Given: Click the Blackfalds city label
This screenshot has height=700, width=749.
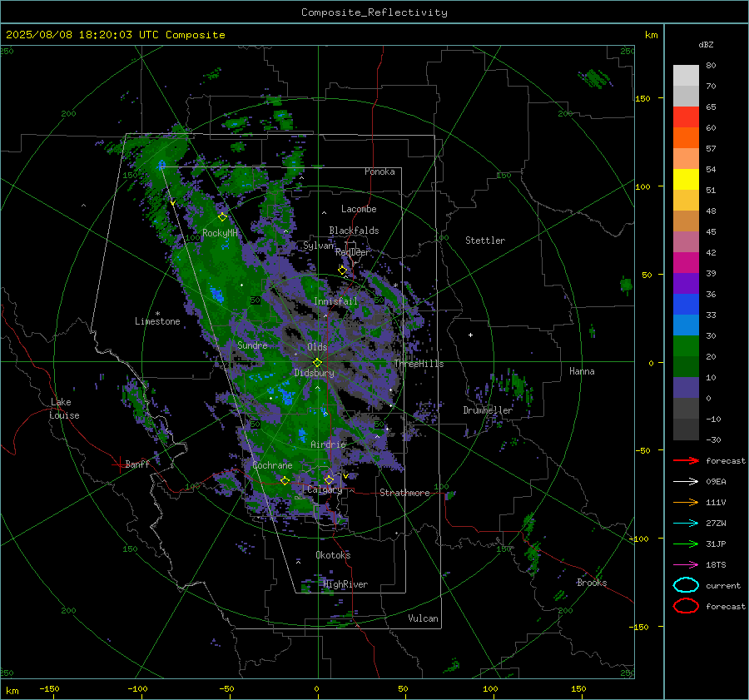Looking at the screenshot, I should (354, 231).
